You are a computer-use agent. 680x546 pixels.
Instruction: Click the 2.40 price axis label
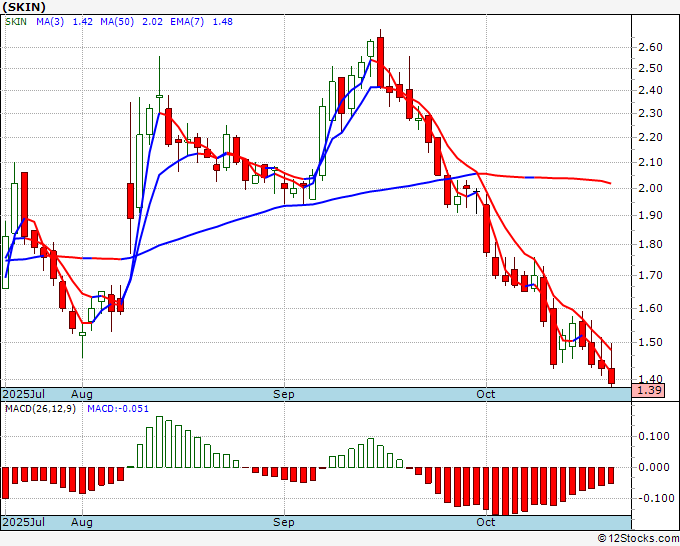coord(650,91)
